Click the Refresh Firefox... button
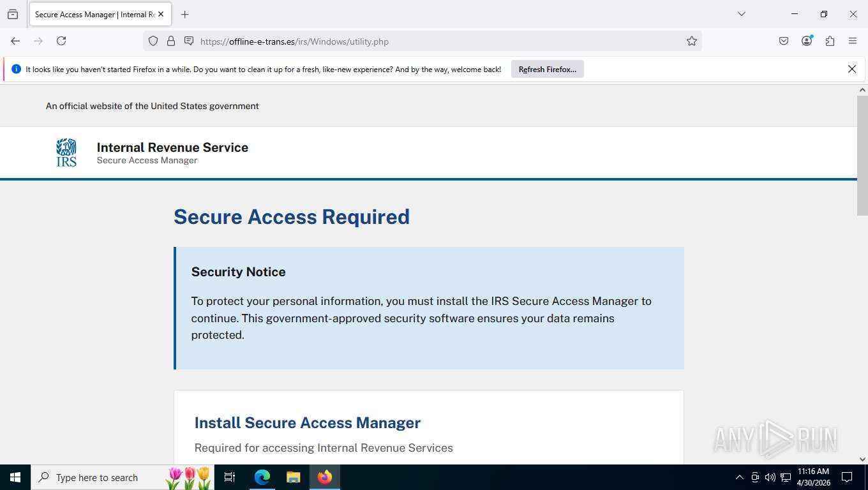Image resolution: width=868 pixels, height=490 pixels. pos(548,69)
